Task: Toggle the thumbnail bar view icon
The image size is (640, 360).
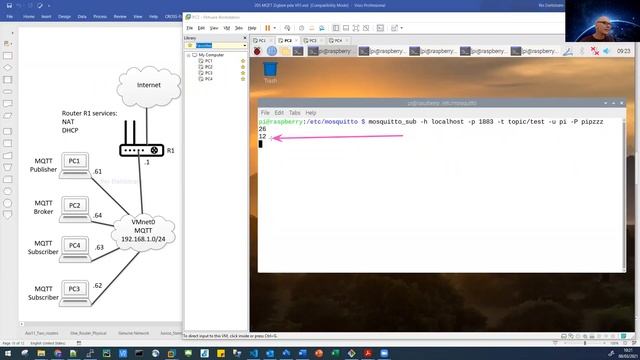Action: (346, 28)
